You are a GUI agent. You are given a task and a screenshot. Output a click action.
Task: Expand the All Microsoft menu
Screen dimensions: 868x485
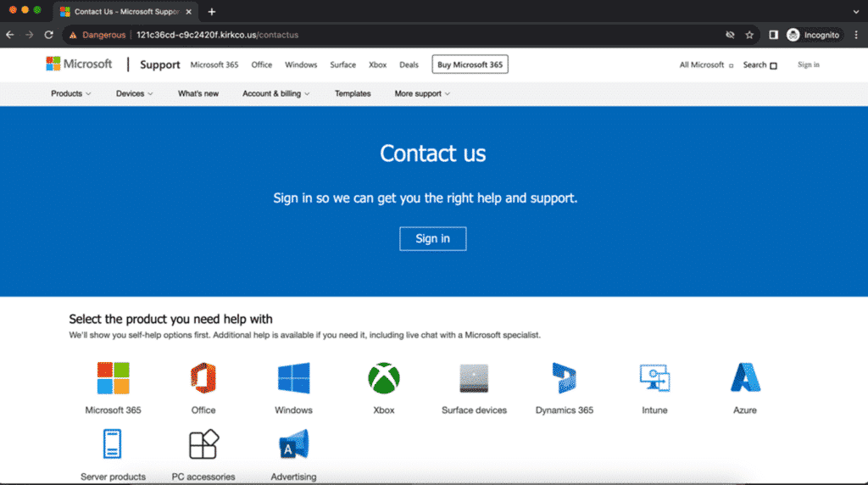(x=706, y=64)
